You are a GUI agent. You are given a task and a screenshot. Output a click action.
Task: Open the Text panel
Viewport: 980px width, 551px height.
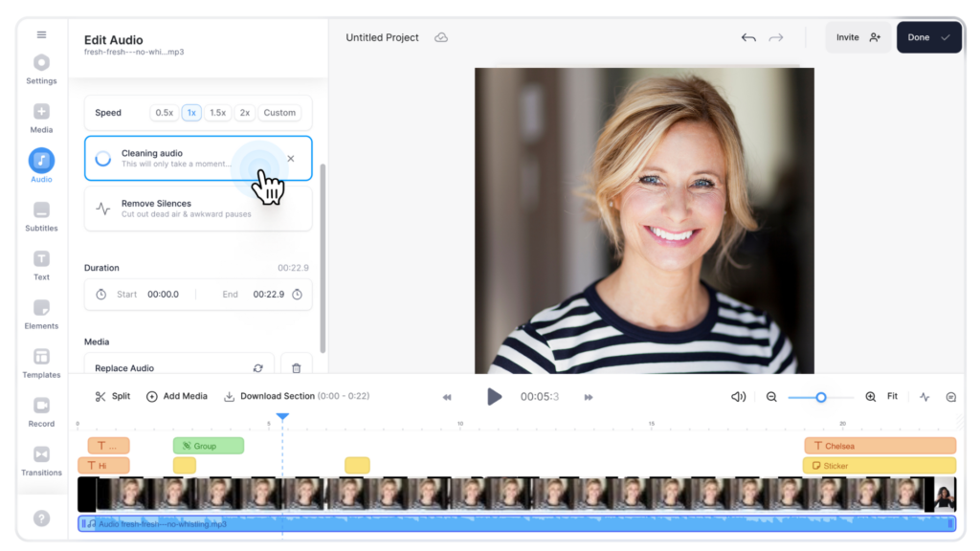[x=41, y=266]
